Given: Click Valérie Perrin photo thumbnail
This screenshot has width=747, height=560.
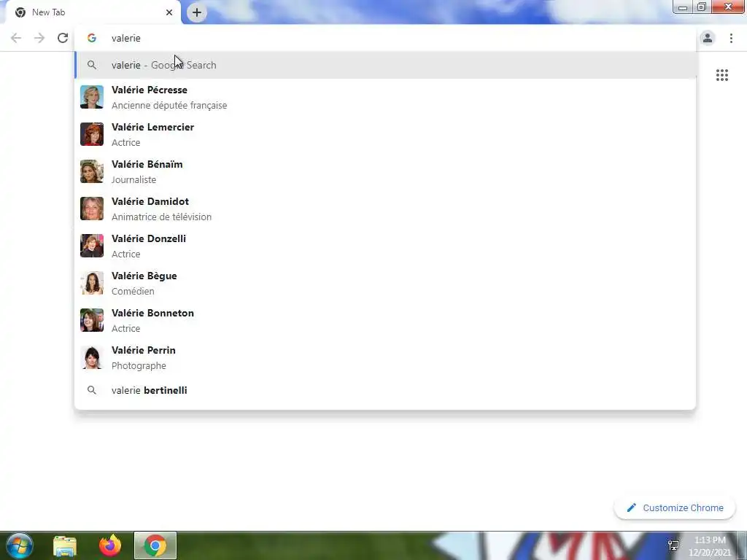Looking at the screenshot, I should (91, 357).
